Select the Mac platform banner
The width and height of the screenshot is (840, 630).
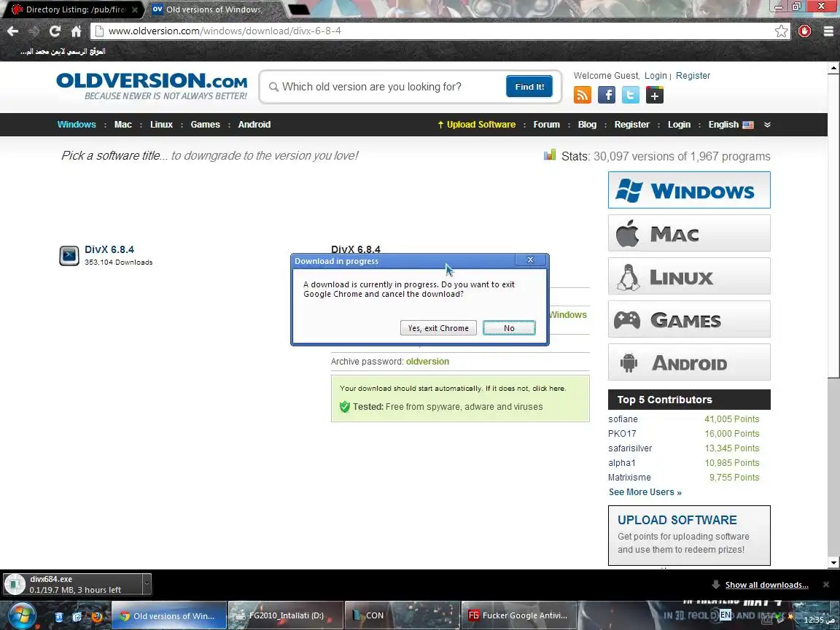(x=689, y=233)
